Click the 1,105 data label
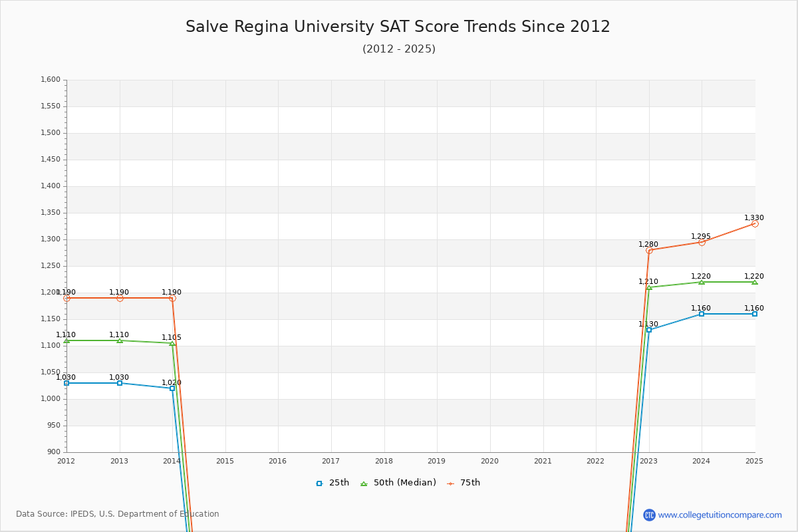 click(172, 338)
